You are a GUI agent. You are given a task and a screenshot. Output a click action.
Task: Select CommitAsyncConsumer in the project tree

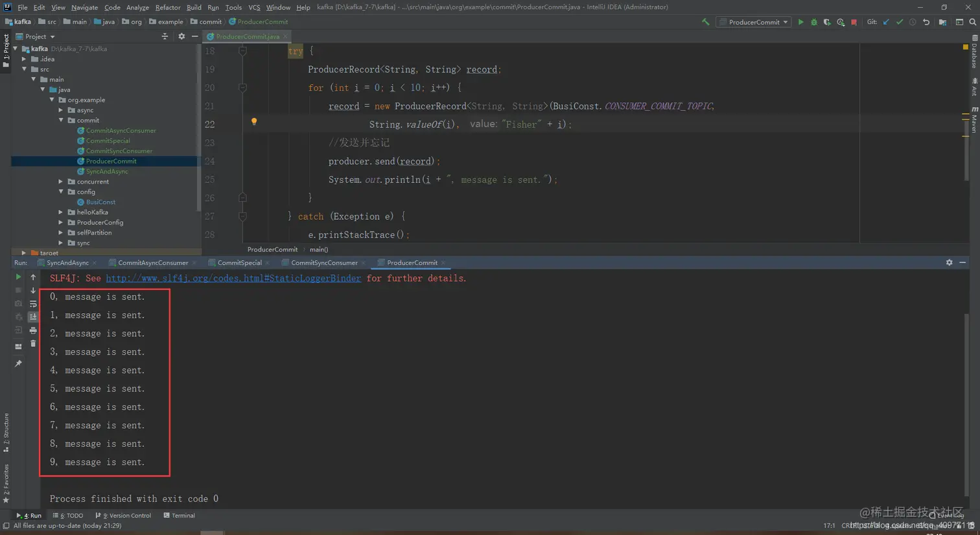(121, 130)
